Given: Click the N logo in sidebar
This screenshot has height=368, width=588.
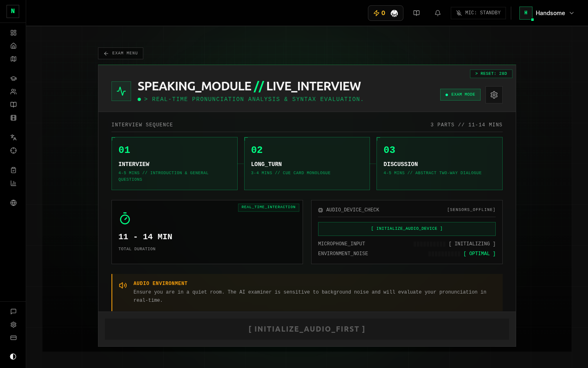Looking at the screenshot, I should click(x=13, y=11).
